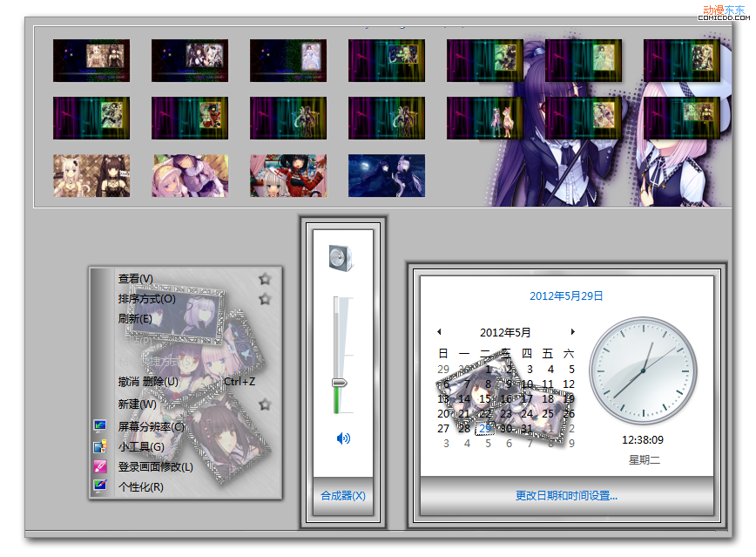Viewport: 756px width, 557px height.
Task: Click the pink 登录画面修改(L) icon
Action: click(100, 466)
